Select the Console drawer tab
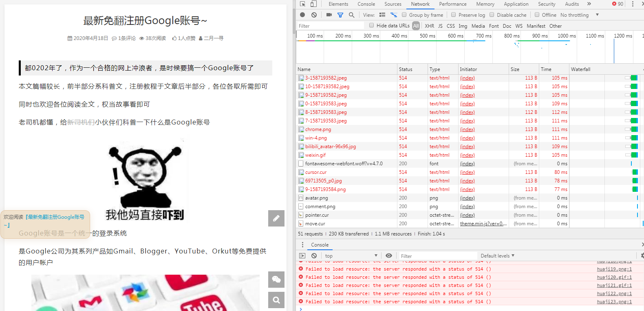644x311 pixels. [320, 245]
